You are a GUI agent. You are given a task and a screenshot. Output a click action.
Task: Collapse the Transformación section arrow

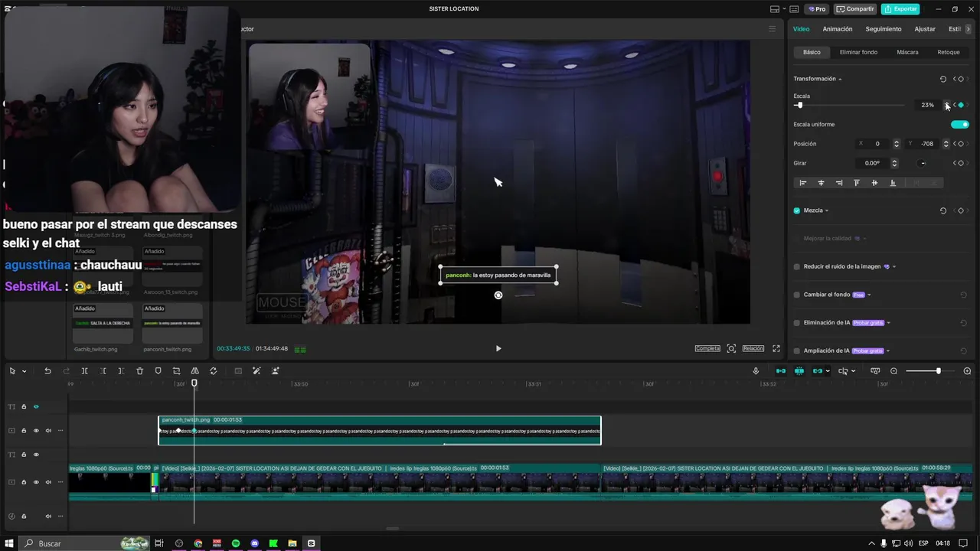point(840,79)
